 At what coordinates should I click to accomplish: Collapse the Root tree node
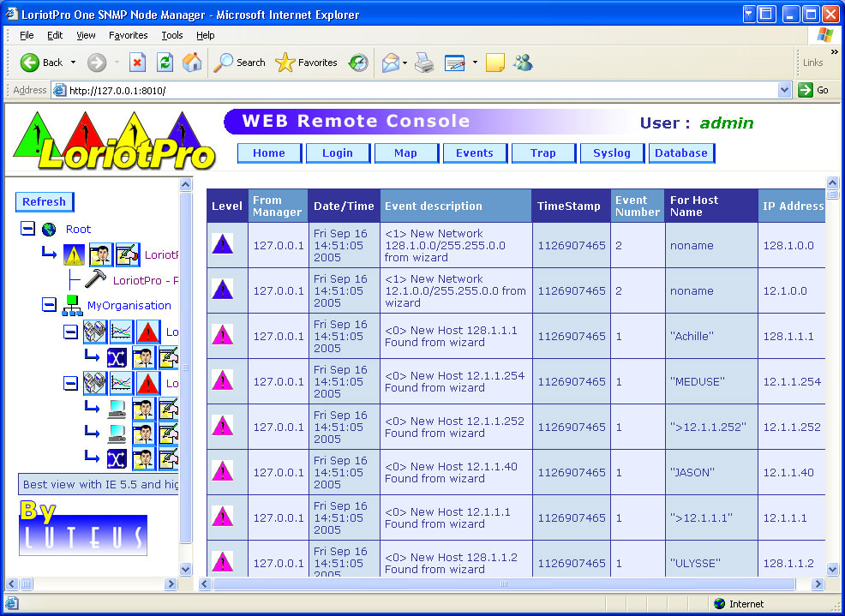tap(28, 229)
